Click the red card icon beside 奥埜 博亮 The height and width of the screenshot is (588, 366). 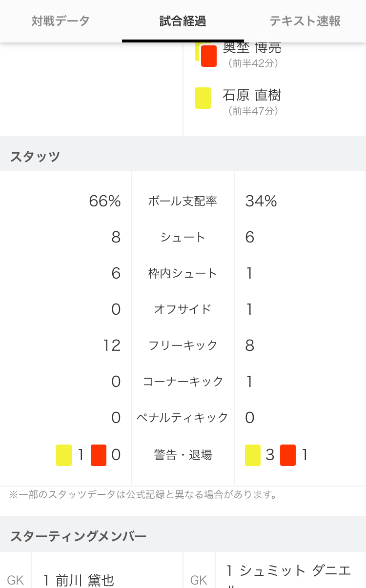tap(209, 56)
